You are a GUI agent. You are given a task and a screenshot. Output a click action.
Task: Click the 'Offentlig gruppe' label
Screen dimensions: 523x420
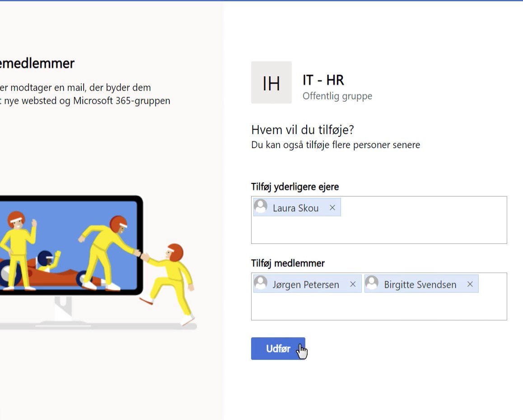point(337,96)
